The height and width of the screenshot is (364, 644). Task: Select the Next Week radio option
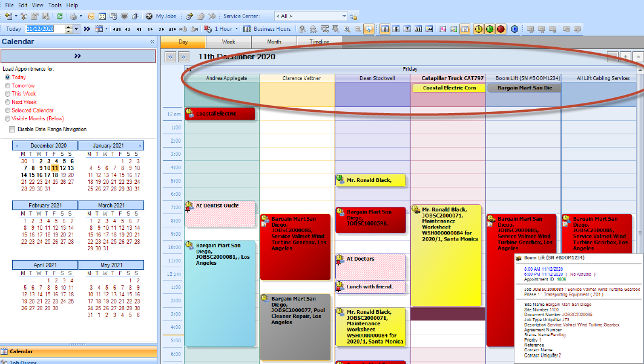point(8,102)
